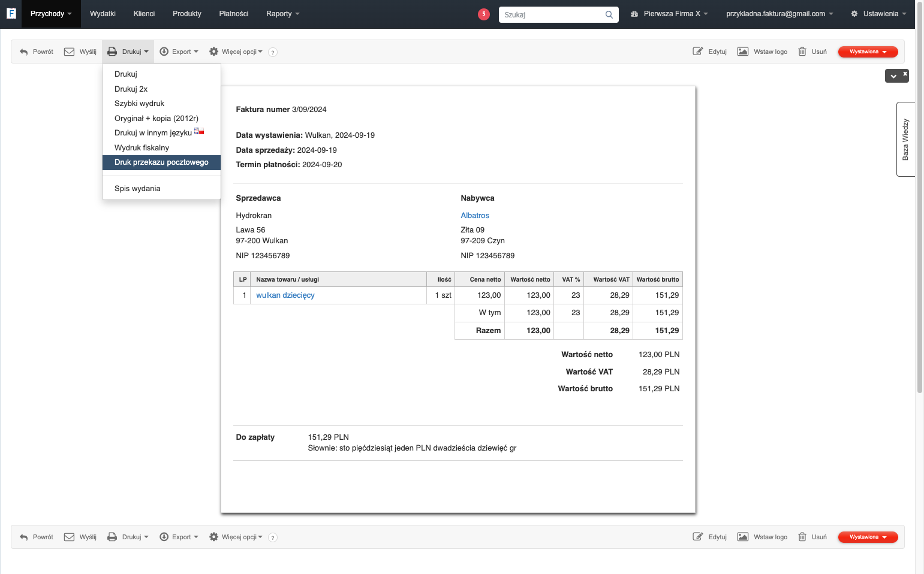Open the Baza Wiedzy side tab
Viewport: 924px width, 574px height.
[905, 139]
